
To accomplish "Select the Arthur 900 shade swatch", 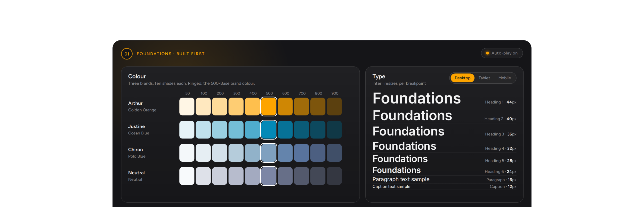I will [x=334, y=107].
